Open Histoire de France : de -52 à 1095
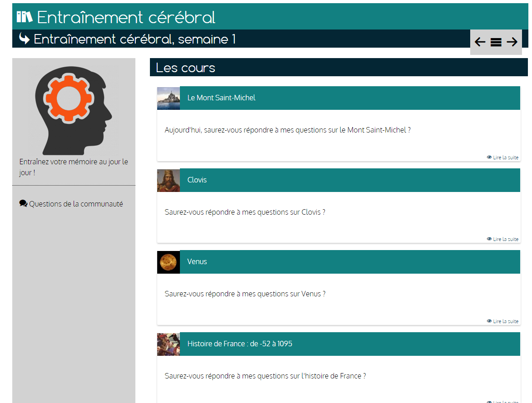Screen dimensions: 532x403 tap(239, 344)
